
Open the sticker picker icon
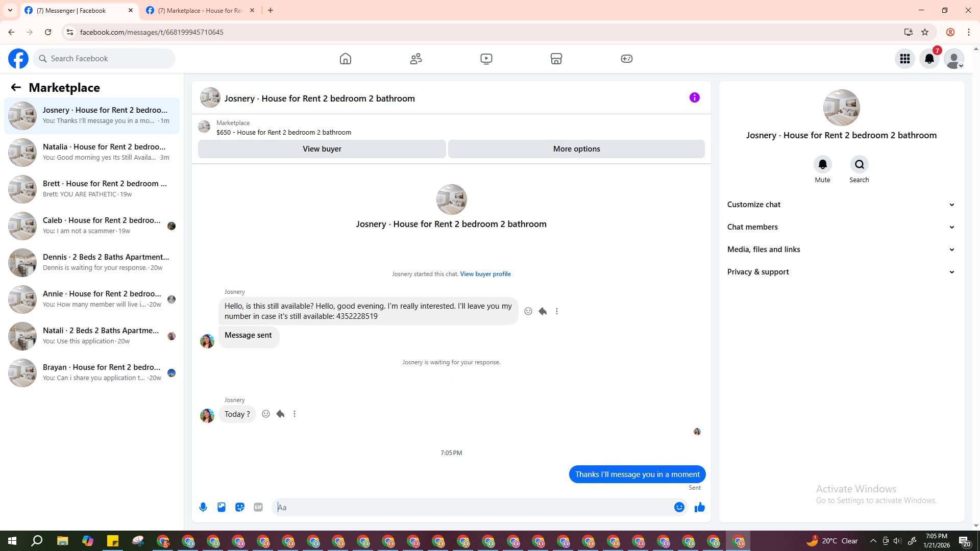click(x=240, y=507)
